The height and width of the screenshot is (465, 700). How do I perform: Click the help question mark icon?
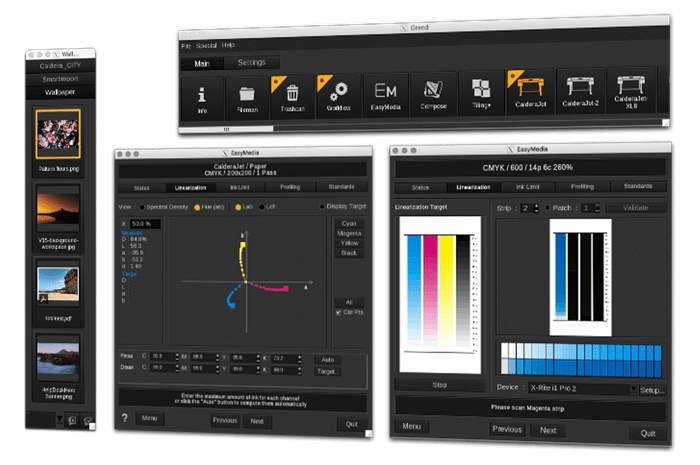[x=125, y=418]
